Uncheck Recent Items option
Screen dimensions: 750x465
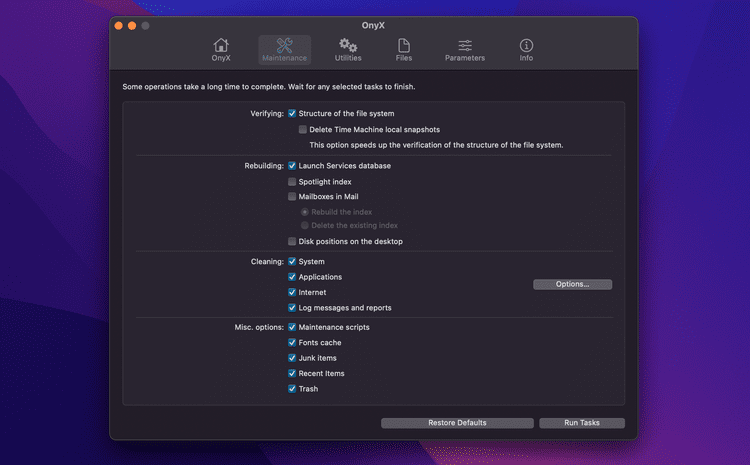pyautogui.click(x=292, y=373)
